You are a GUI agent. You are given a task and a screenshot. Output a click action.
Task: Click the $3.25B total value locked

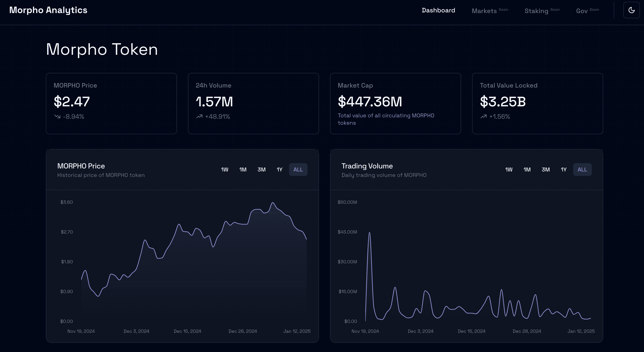tap(503, 102)
